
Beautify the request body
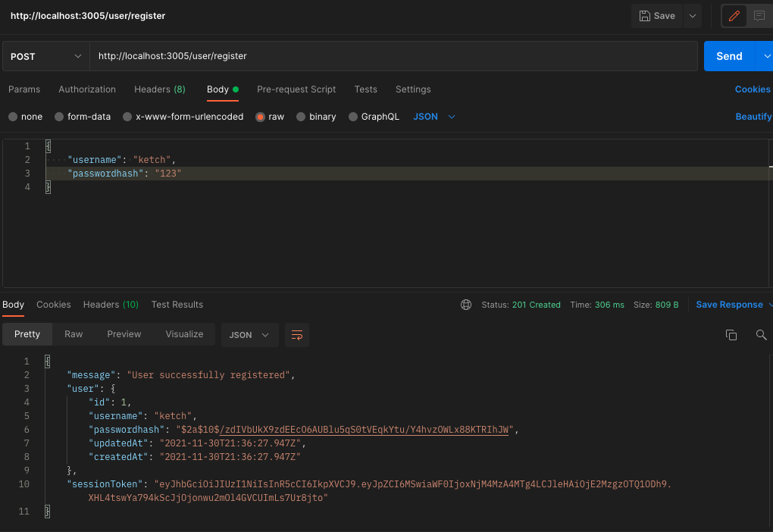click(753, 117)
